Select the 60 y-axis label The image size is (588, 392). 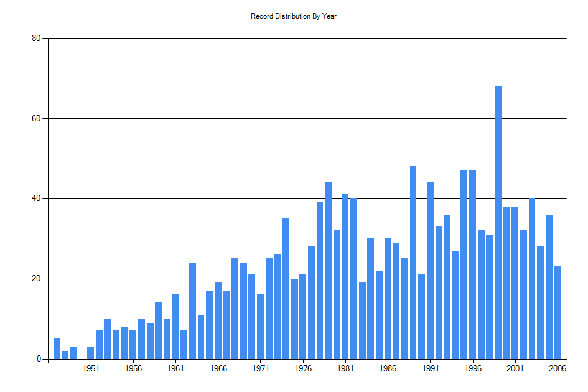[36, 119]
